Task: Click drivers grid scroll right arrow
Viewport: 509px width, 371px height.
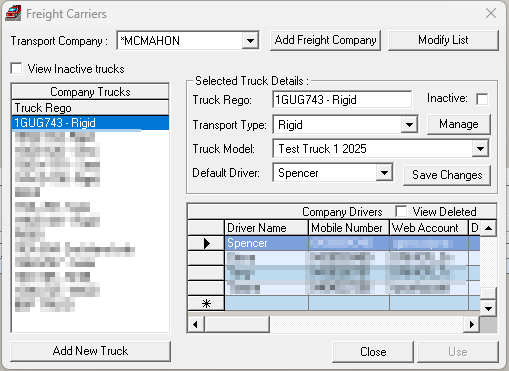Action: click(x=471, y=324)
